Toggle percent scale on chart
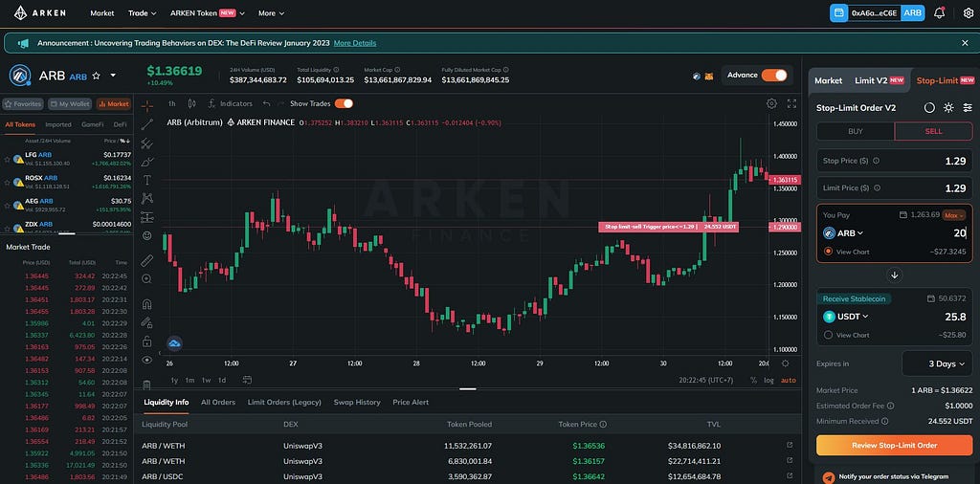980x484 pixels. coord(754,380)
